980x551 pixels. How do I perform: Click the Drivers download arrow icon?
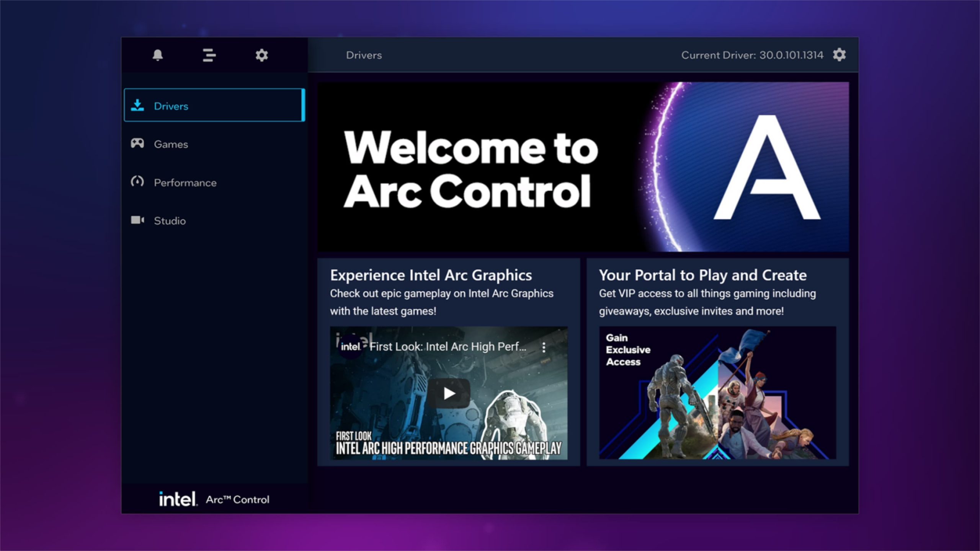137,105
